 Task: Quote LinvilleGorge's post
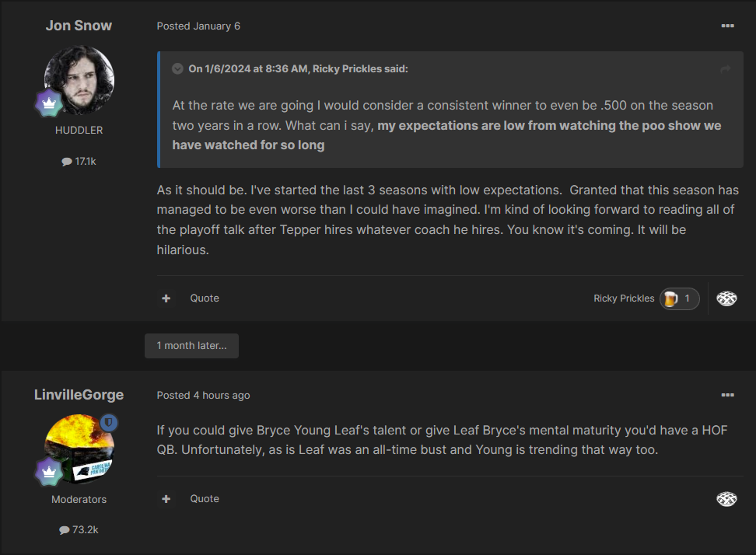point(205,498)
